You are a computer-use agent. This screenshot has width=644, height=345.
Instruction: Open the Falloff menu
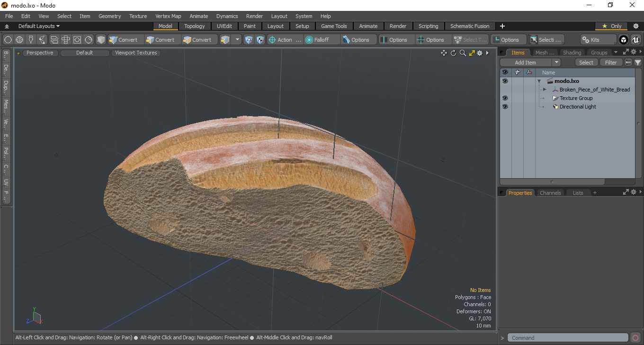[x=322, y=40]
